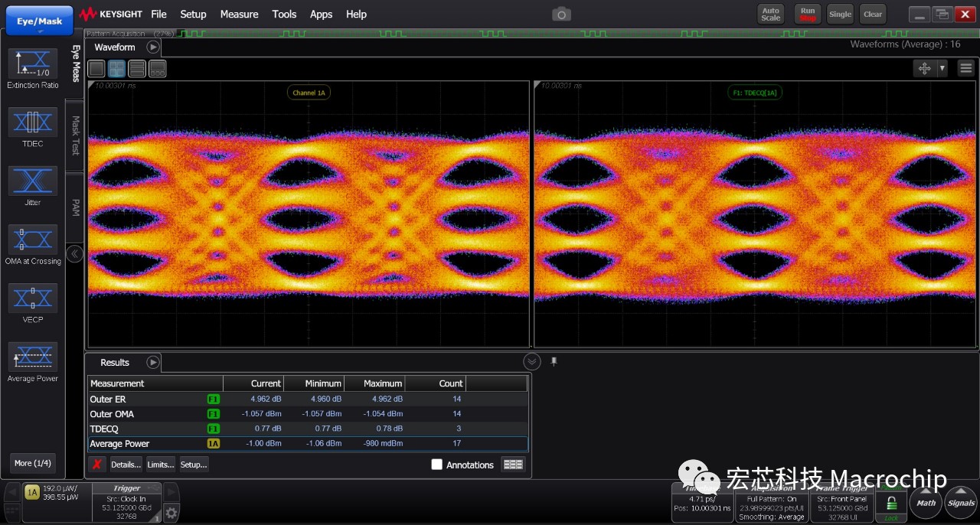980x525 pixels.
Task: Click the Auto Scale button
Action: tap(770, 15)
